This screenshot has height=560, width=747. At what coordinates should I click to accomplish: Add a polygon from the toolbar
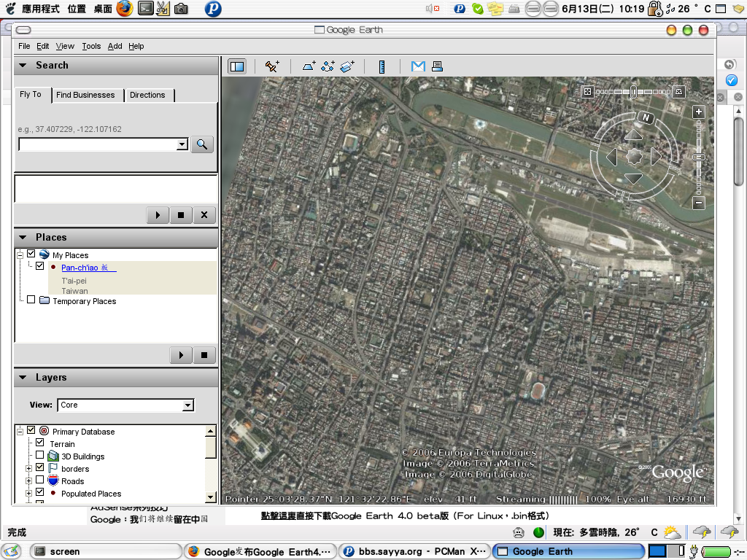pos(309,66)
